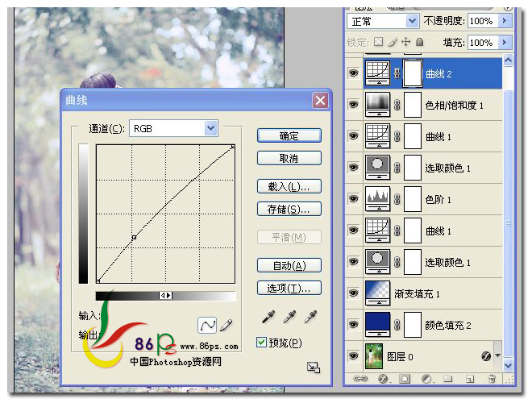The height and width of the screenshot is (403, 532).
Task: Select the 颜色填充 2 layer name
Action: click(448, 325)
